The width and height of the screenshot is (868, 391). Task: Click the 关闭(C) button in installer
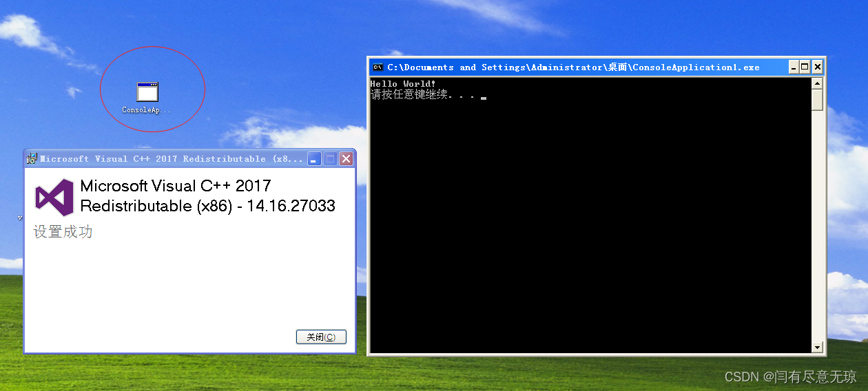coord(321,337)
